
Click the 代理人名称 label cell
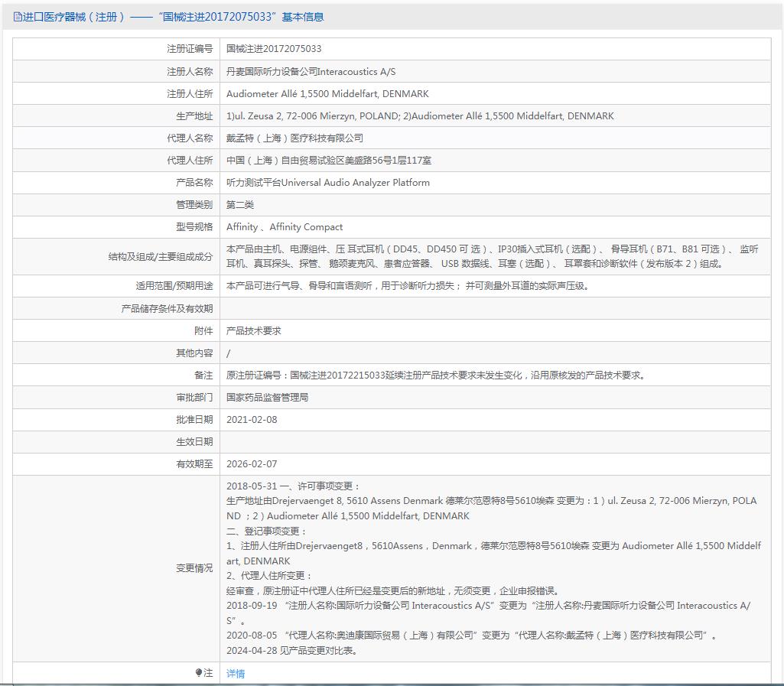pyautogui.click(x=116, y=138)
